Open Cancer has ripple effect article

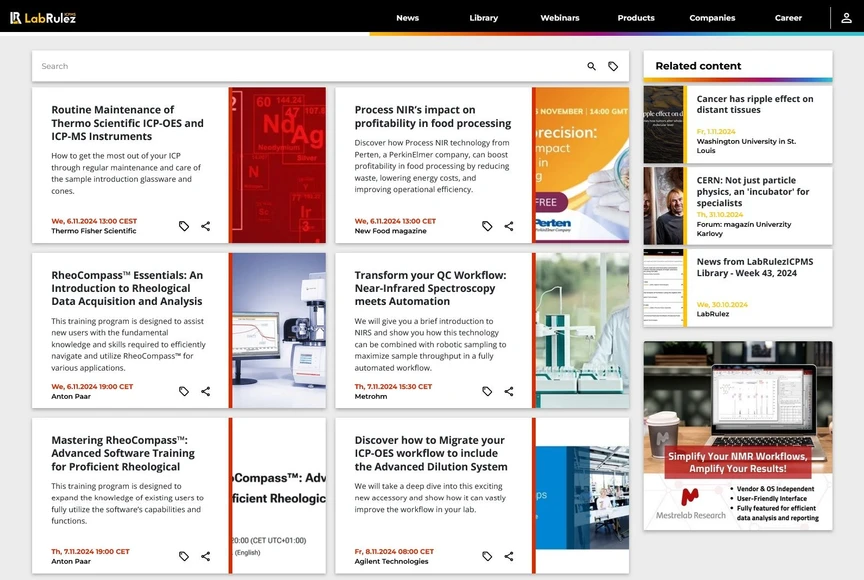pyautogui.click(x=754, y=104)
